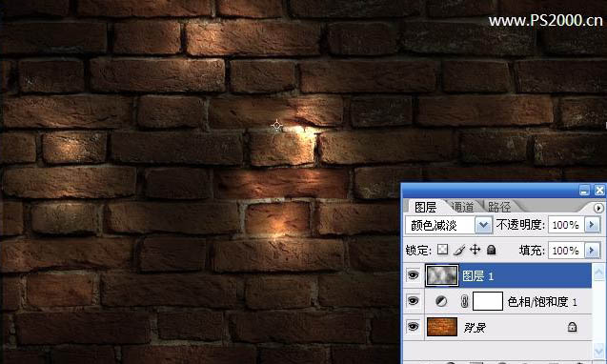
Task: Open the 不透明度 slider arrow
Action: pyautogui.click(x=592, y=225)
